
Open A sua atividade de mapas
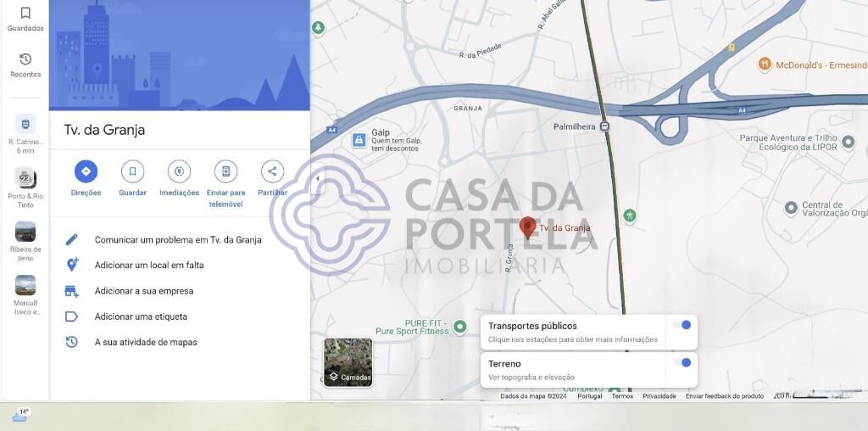point(146,343)
